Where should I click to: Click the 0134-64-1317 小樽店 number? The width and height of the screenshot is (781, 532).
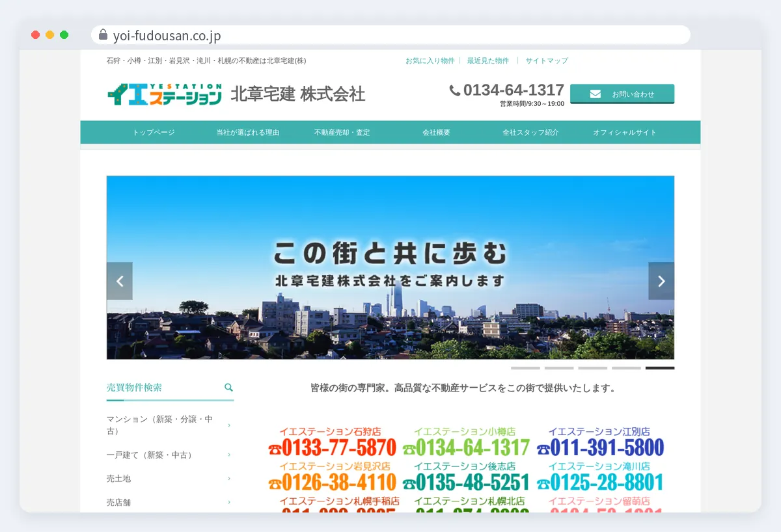pos(473,448)
